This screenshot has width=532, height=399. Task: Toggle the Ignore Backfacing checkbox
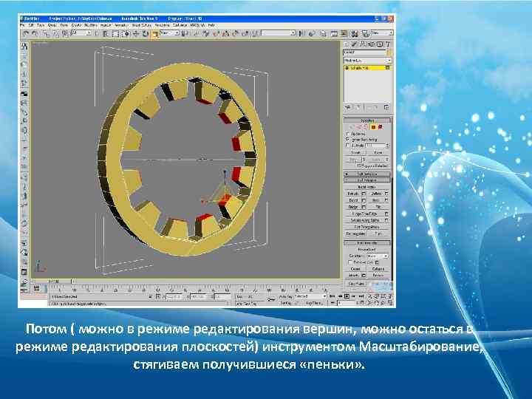point(348,140)
